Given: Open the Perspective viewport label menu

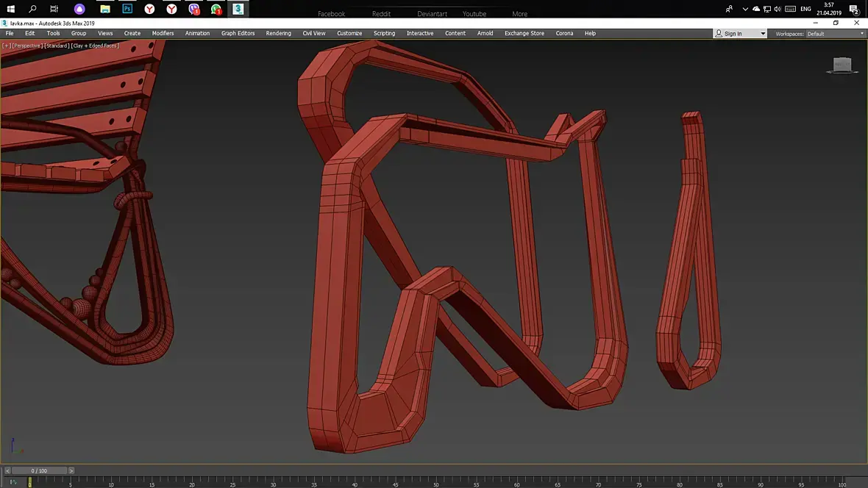Looking at the screenshot, I should pos(26,46).
